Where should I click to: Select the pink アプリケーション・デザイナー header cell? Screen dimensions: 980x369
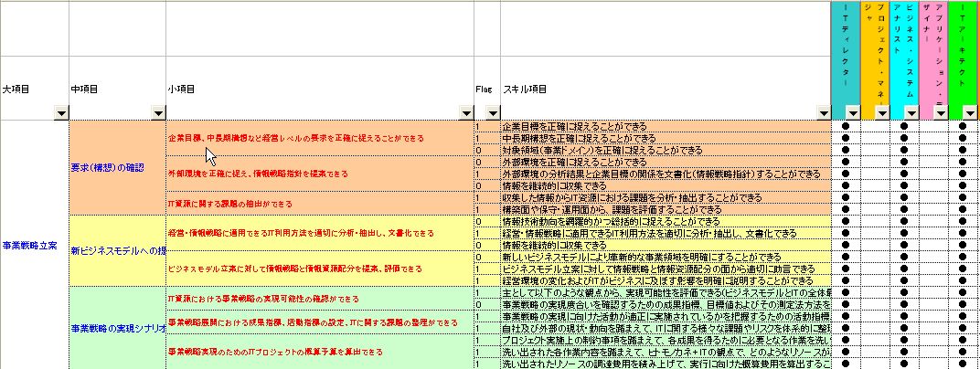pos(933,60)
